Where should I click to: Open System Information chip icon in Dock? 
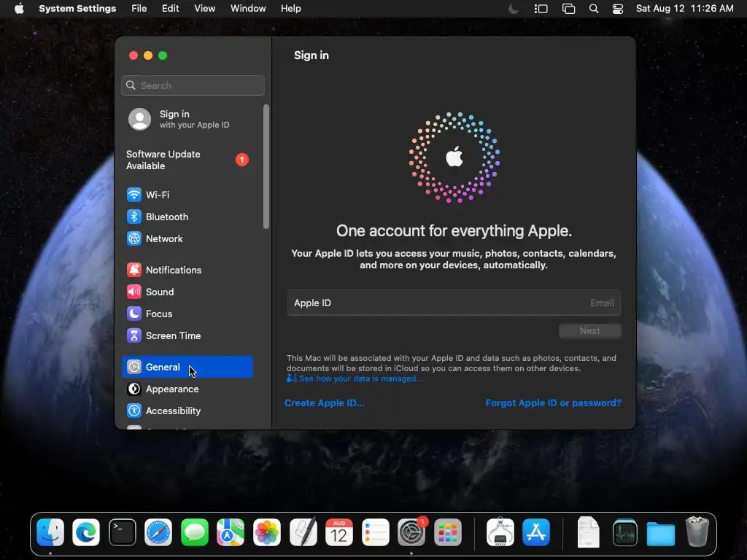[x=500, y=532]
